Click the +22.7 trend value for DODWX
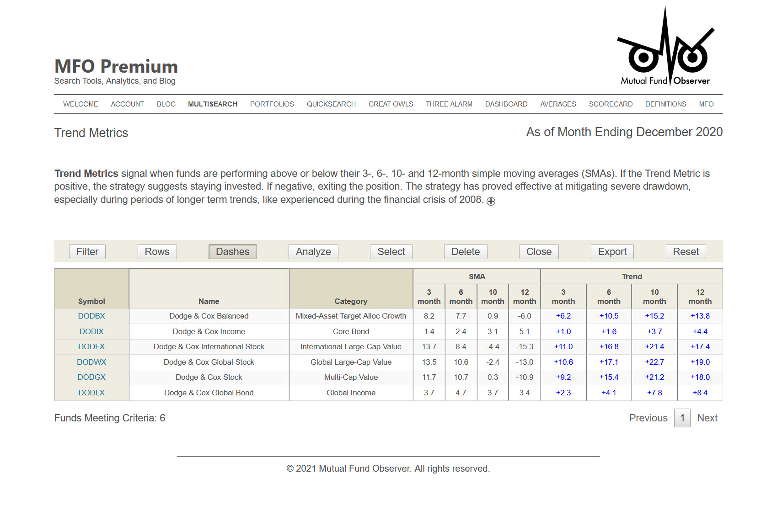Screen dimensions: 777x532 coord(654,362)
